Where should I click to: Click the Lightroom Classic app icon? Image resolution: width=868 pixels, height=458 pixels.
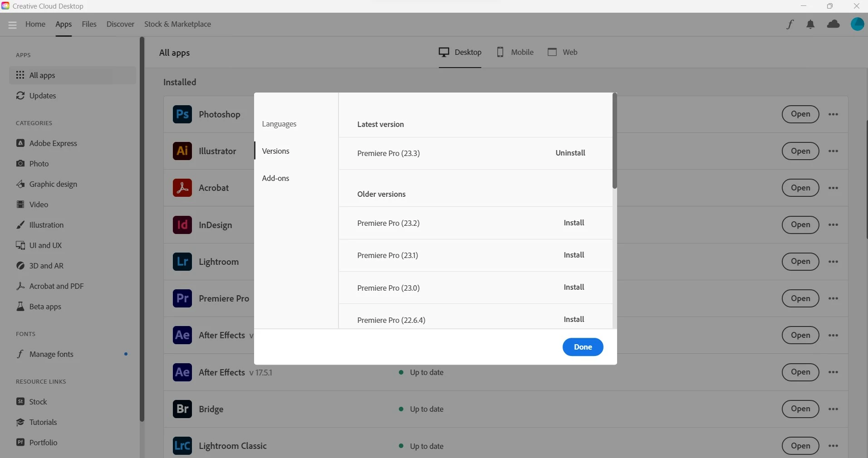[182, 446]
